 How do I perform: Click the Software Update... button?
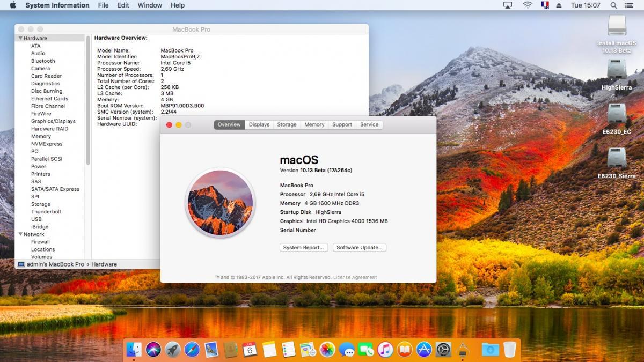(x=360, y=247)
